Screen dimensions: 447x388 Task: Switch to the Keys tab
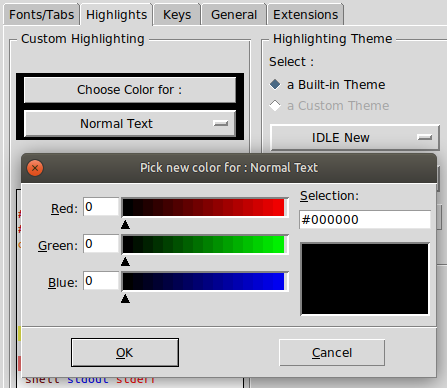coord(177,15)
